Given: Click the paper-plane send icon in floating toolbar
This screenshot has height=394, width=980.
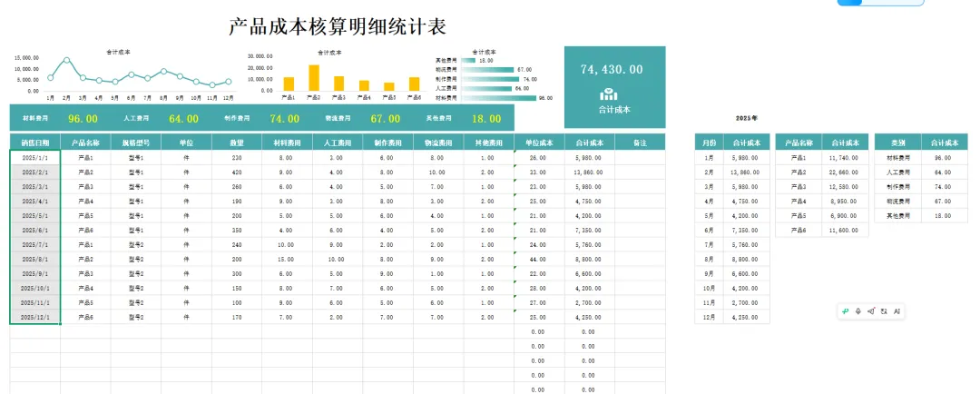Looking at the screenshot, I should [x=871, y=310].
